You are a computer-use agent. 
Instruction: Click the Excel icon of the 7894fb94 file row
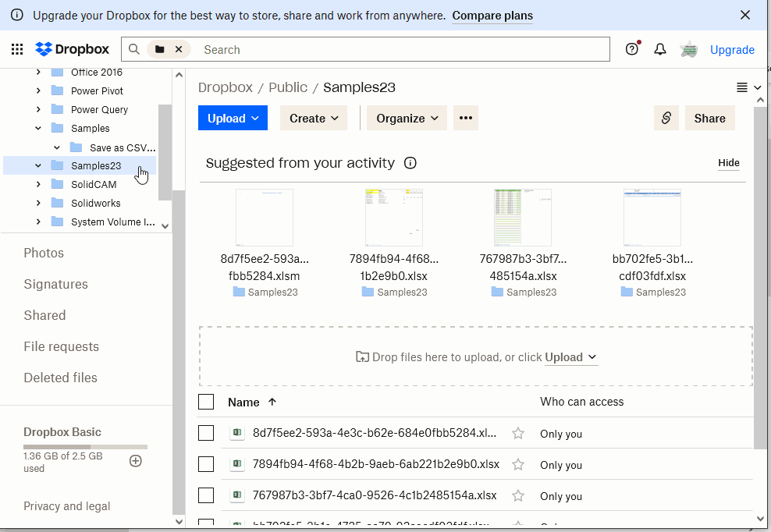tap(237, 464)
